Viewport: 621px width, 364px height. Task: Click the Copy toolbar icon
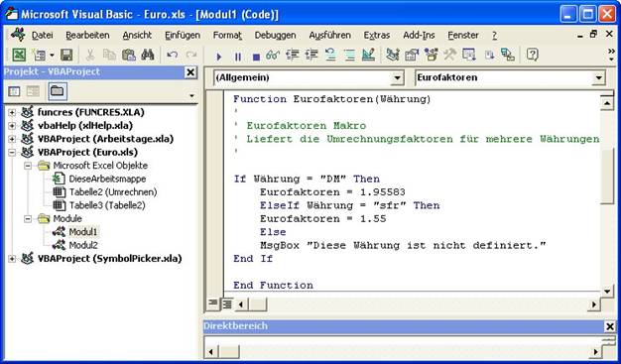[x=109, y=55]
